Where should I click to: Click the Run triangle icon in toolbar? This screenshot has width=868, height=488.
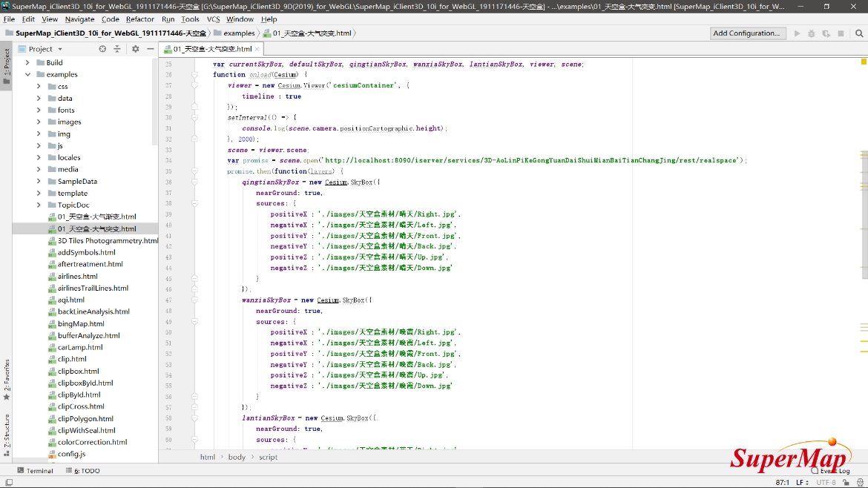tap(798, 33)
